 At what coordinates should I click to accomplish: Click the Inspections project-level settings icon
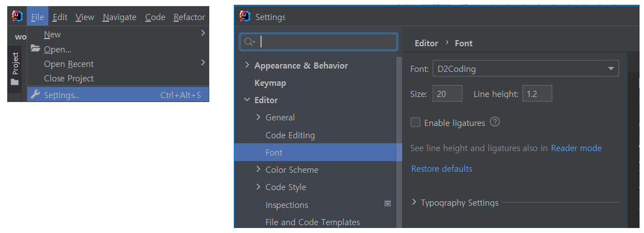[x=387, y=204]
